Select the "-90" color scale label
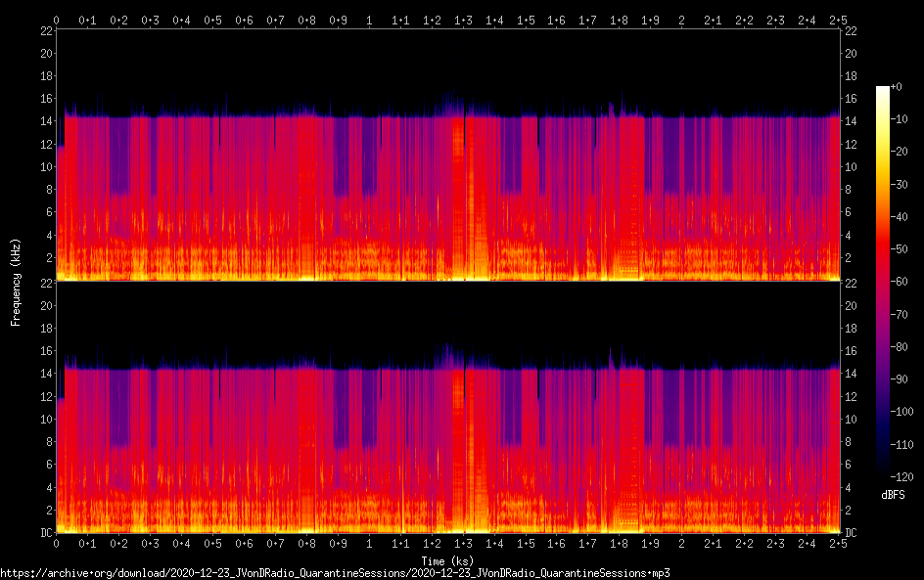 click(900, 379)
